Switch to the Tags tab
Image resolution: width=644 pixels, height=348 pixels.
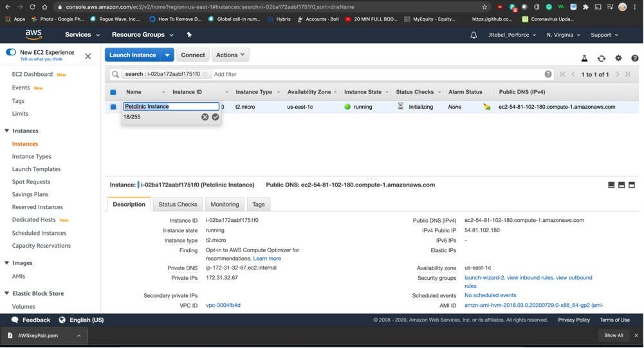click(x=259, y=204)
